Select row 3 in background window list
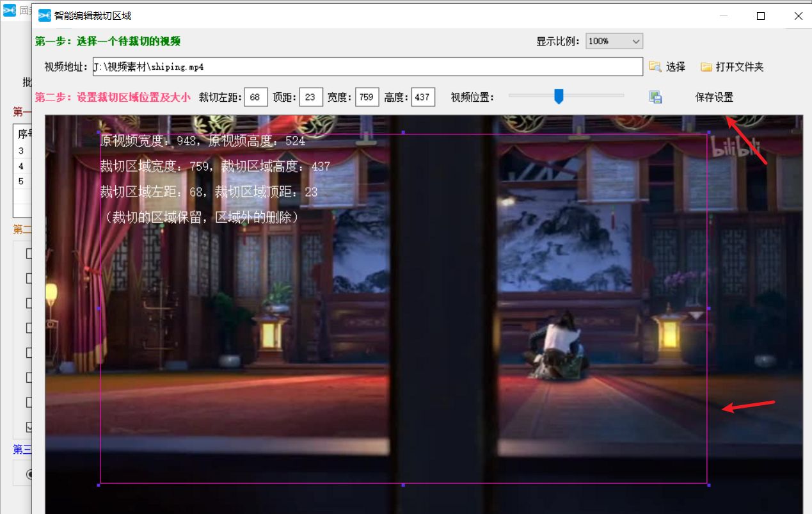Viewport: 812px width, 514px height. pyautogui.click(x=22, y=151)
